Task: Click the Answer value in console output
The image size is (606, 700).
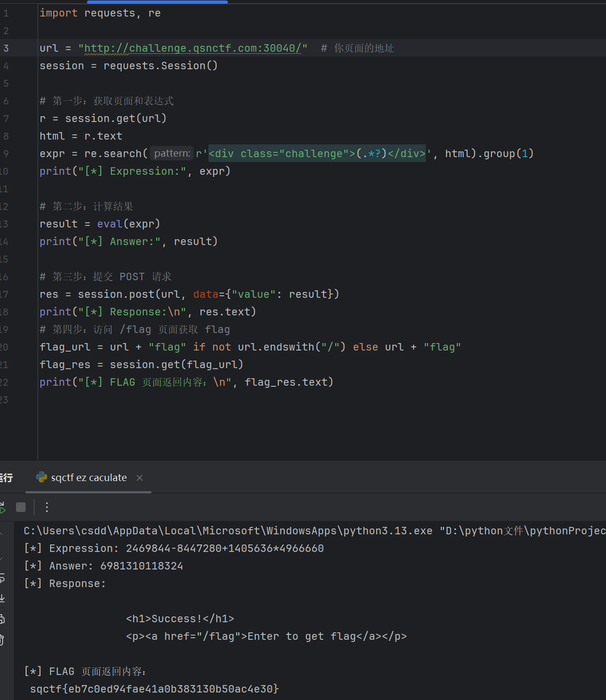Action: pos(141,566)
